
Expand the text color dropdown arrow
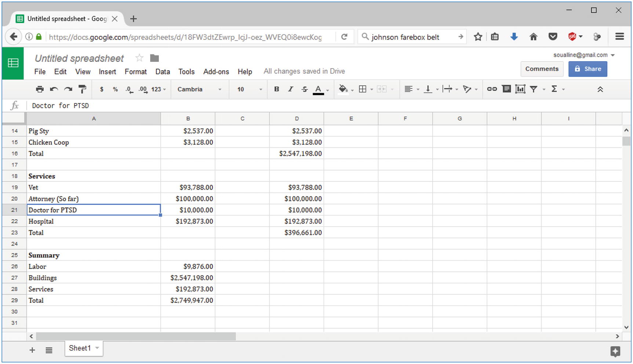(328, 90)
